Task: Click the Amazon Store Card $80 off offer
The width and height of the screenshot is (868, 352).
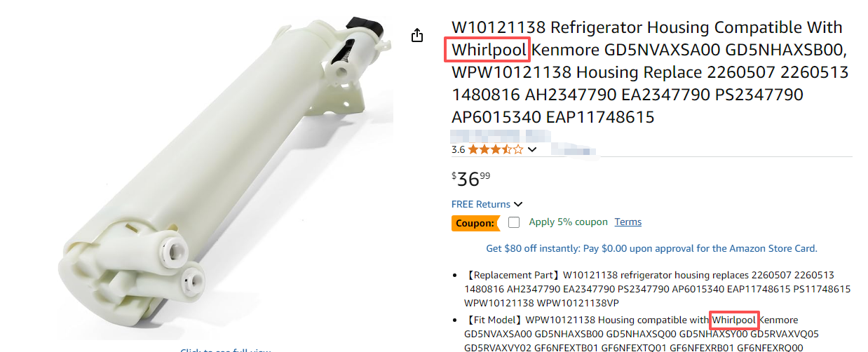Action: 651,248
